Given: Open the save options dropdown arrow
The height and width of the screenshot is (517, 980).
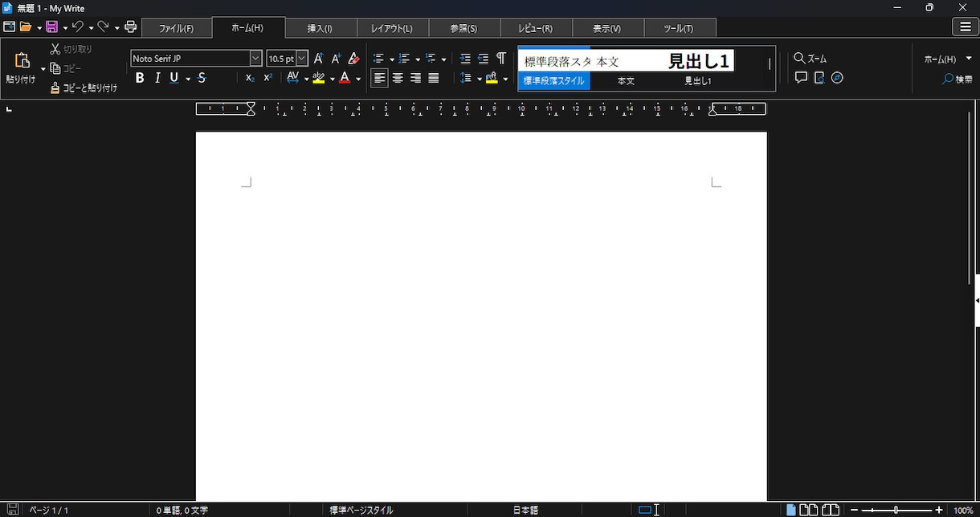Looking at the screenshot, I should (x=65, y=28).
